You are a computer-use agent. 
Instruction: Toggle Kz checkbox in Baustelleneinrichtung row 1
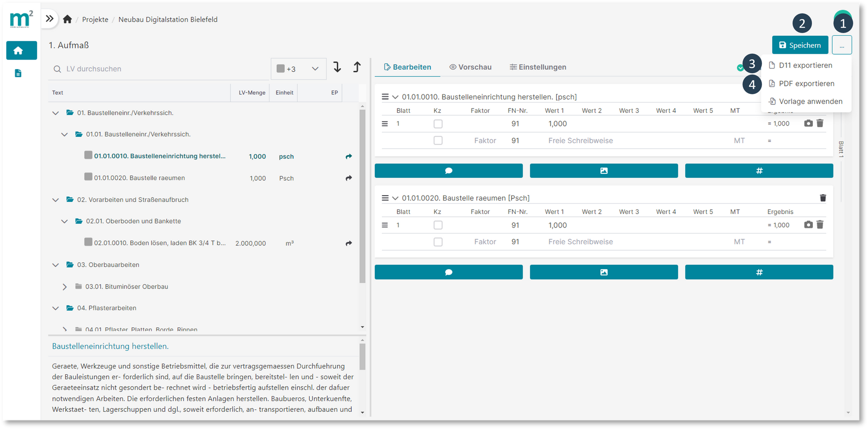point(438,124)
